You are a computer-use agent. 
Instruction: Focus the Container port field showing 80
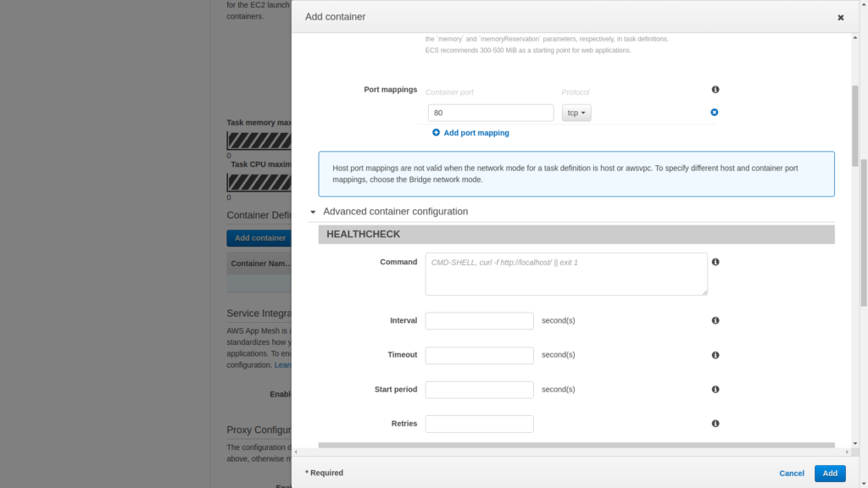(491, 113)
